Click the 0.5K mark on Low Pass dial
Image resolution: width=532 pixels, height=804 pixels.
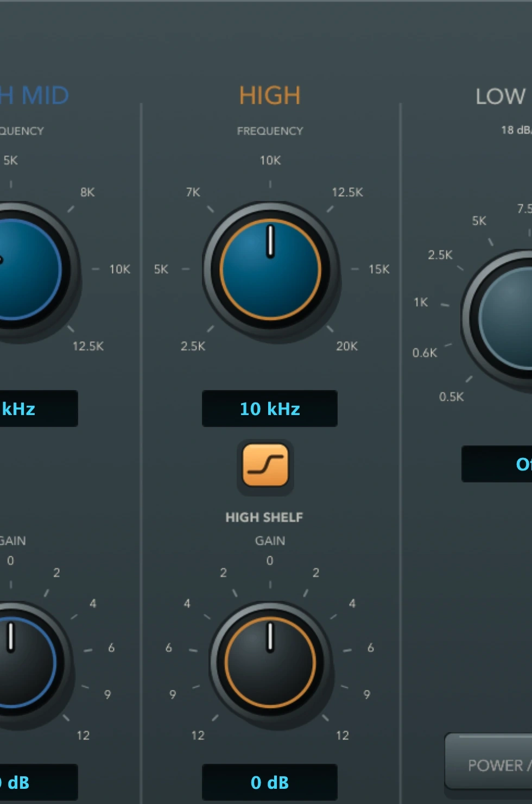tap(452, 397)
